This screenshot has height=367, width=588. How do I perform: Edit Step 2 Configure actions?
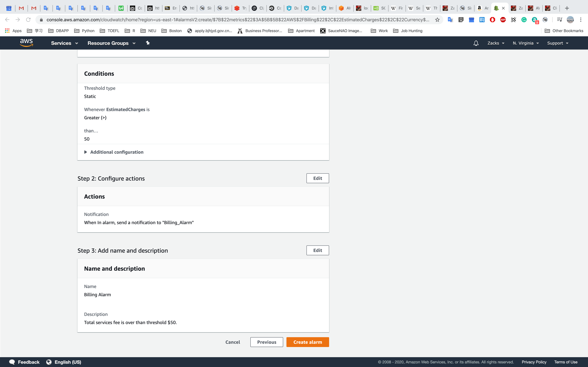coord(317,178)
